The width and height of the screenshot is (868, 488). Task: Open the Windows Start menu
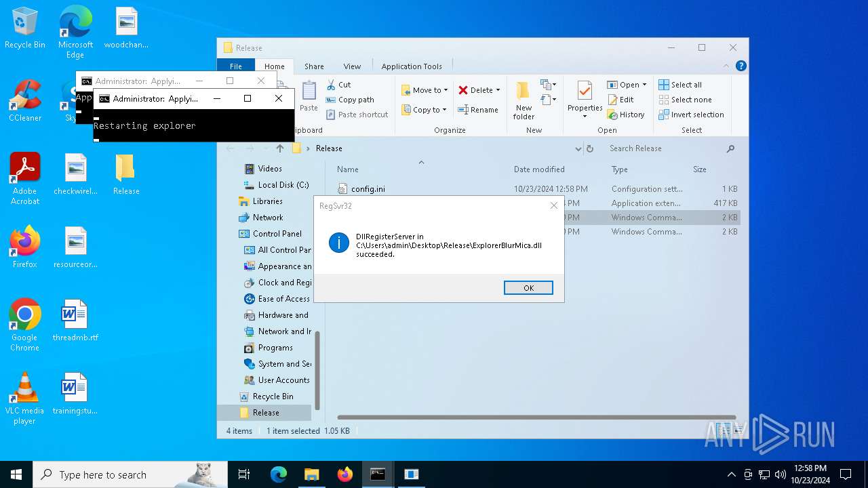point(16,474)
